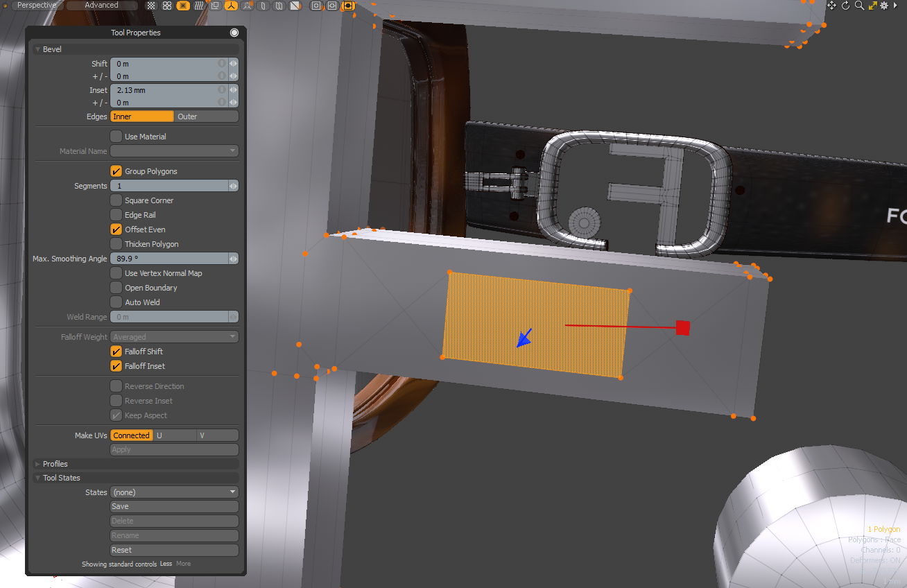The height and width of the screenshot is (588, 907).
Task: Click the viewport rotate icon
Action: coord(845,6)
